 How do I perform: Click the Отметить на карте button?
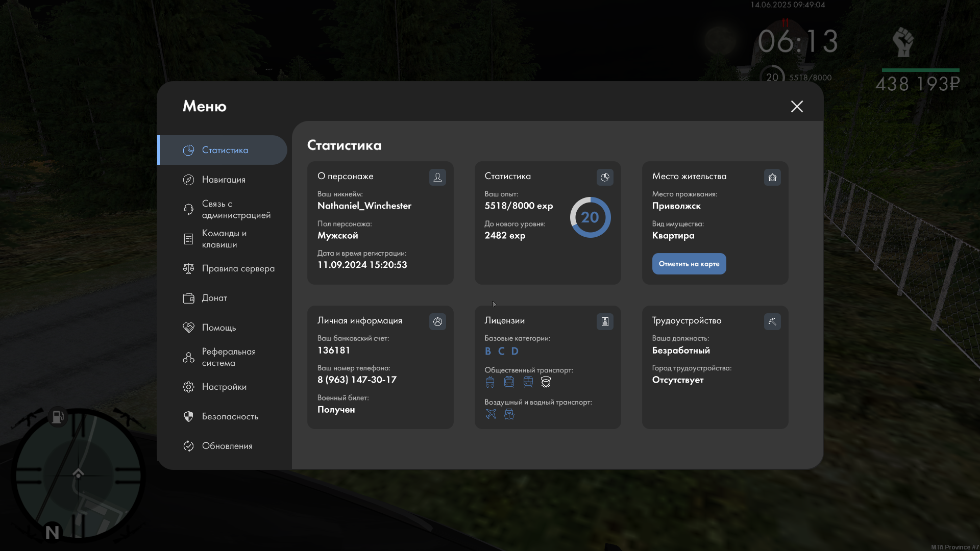coord(689,264)
